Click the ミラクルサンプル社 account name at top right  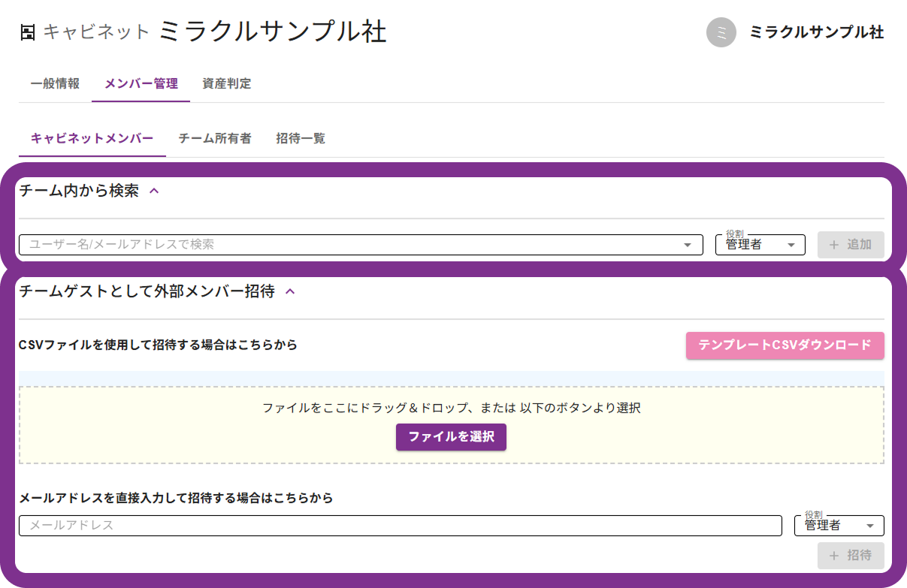pyautogui.click(x=816, y=32)
